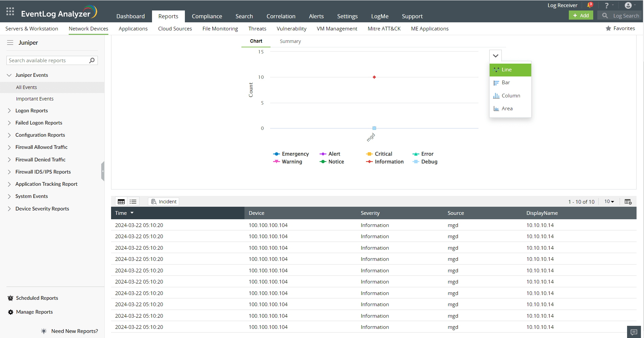Select the Line chart type
The width and height of the screenshot is (644, 338).
click(x=510, y=70)
